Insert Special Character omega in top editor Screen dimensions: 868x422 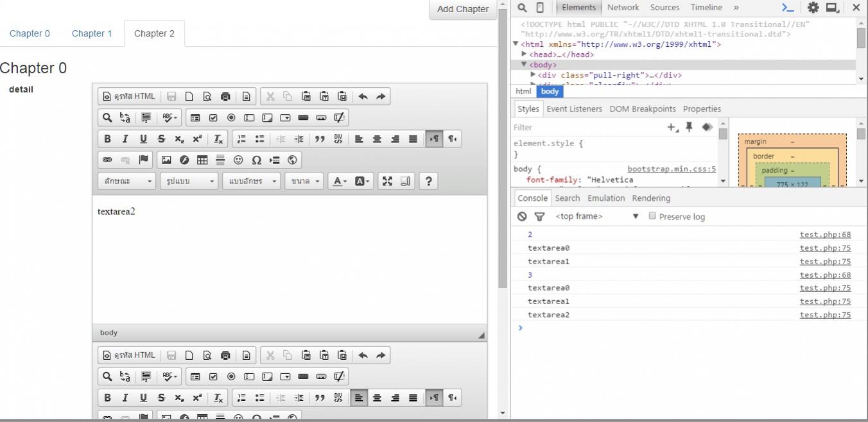256,160
